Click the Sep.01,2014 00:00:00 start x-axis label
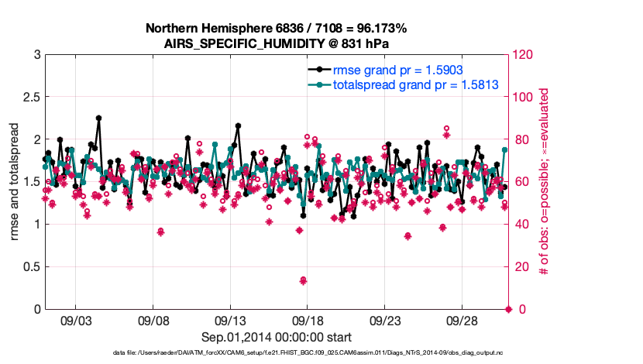The height and width of the screenshot is (364, 643). pyautogui.click(x=277, y=337)
